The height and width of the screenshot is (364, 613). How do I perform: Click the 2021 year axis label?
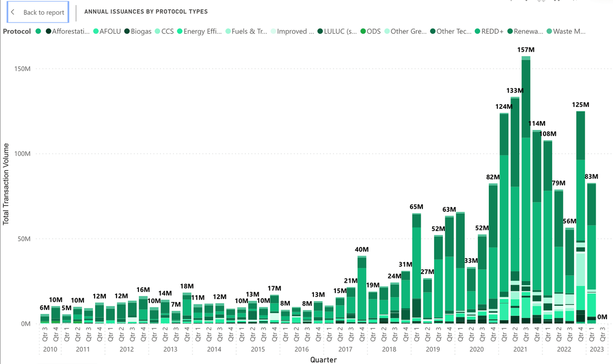[520, 349]
